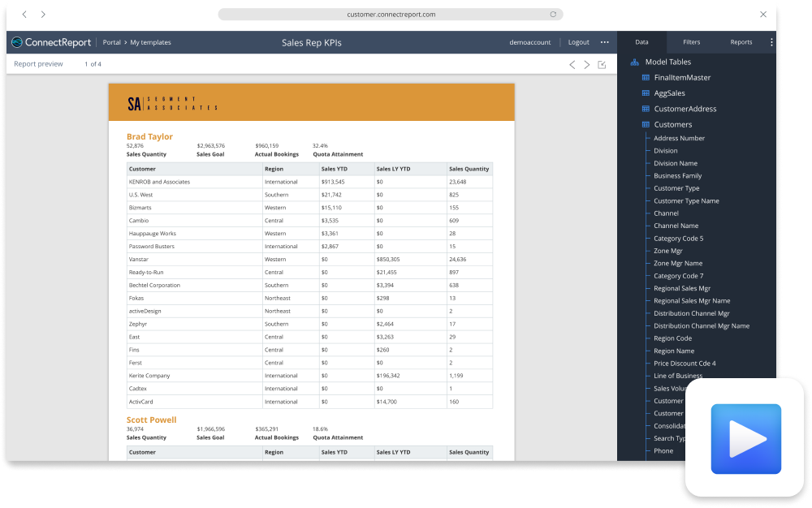Collapse the Customers table node
The height and width of the screenshot is (508, 812).
[646, 125]
